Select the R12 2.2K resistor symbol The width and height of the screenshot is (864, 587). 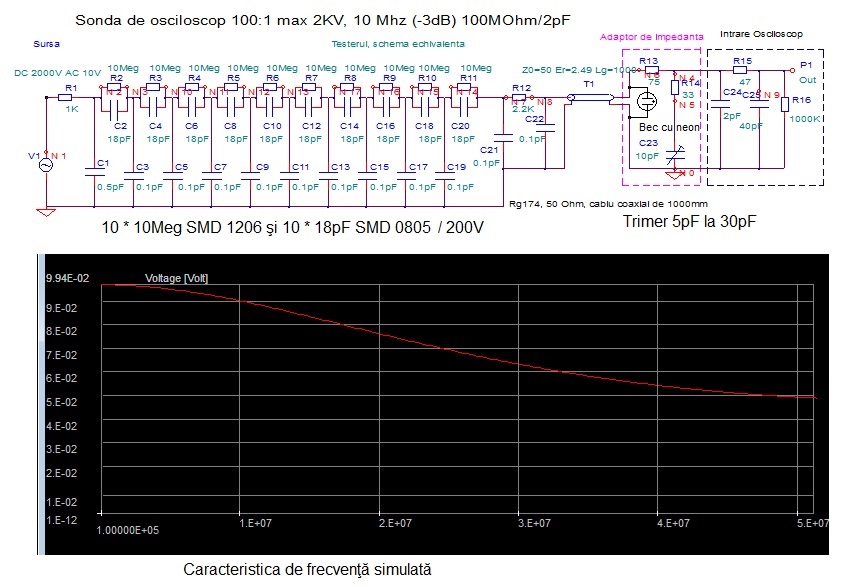[x=519, y=98]
